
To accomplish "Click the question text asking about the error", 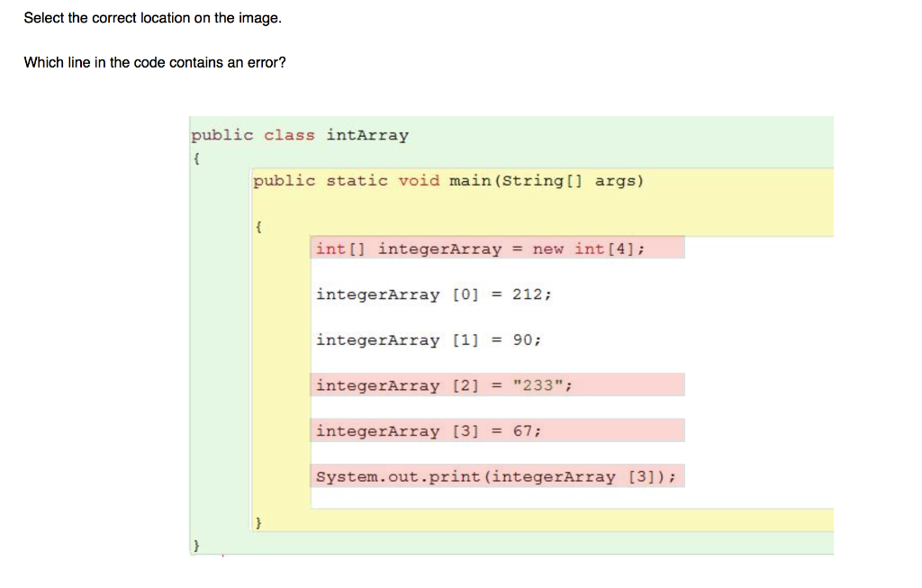I will tap(153, 62).
